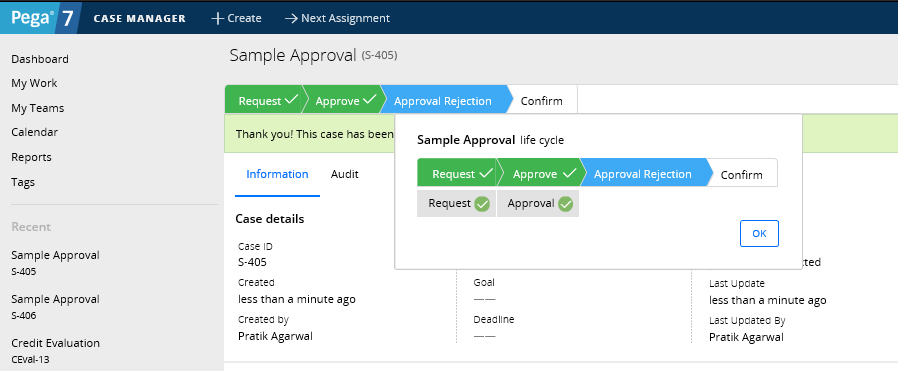The width and height of the screenshot is (898, 374).
Task: Click the Sample Approval page heading
Action: click(x=293, y=55)
